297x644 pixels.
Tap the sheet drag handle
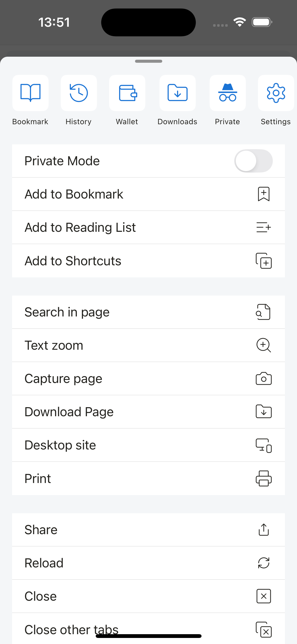click(148, 61)
